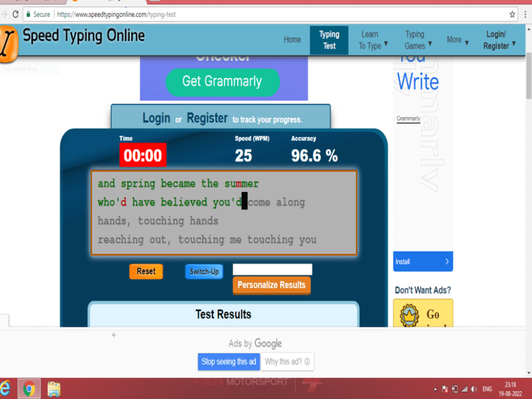Screen dimensions: 532x399
Task: Click the accuracy value 96.6 %
Action: 314,156
